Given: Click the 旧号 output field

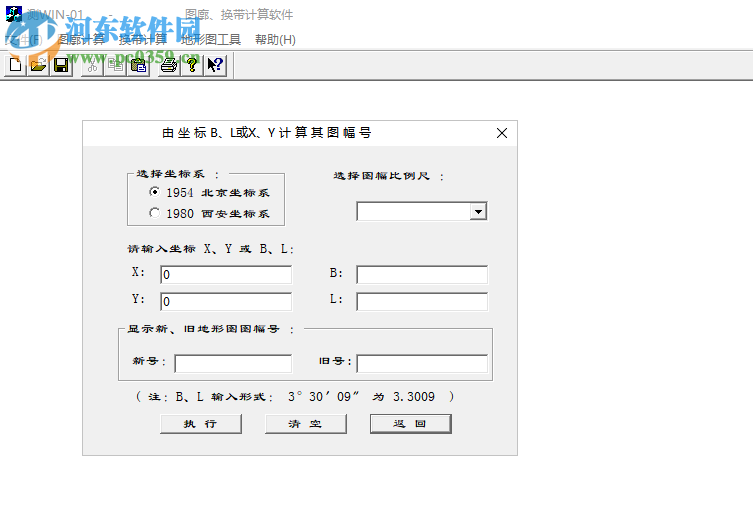Looking at the screenshot, I should (x=422, y=364).
